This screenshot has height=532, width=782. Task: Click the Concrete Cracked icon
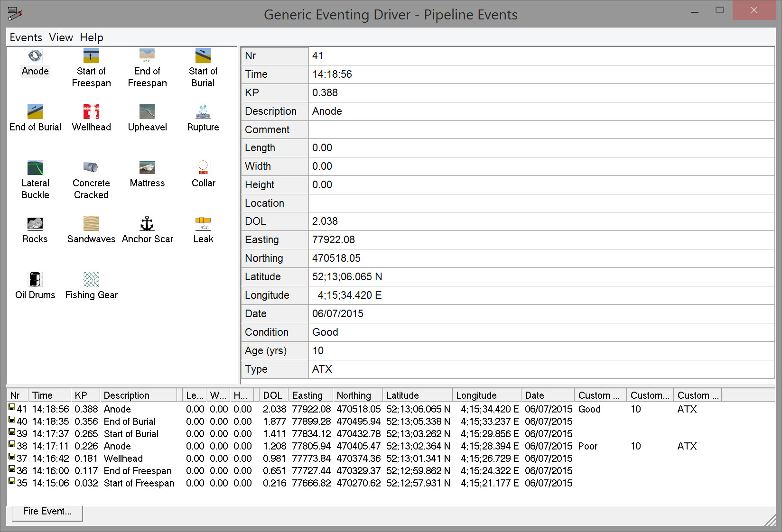[91, 168]
